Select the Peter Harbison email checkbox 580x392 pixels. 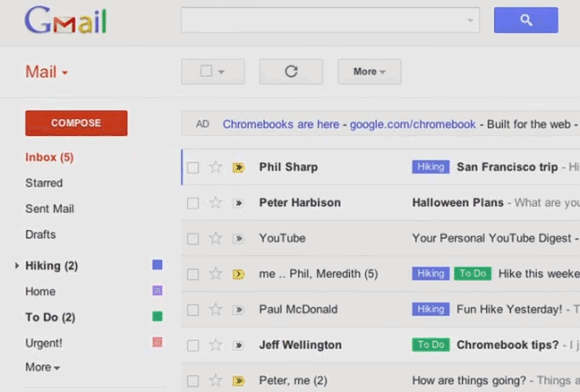pyautogui.click(x=193, y=203)
